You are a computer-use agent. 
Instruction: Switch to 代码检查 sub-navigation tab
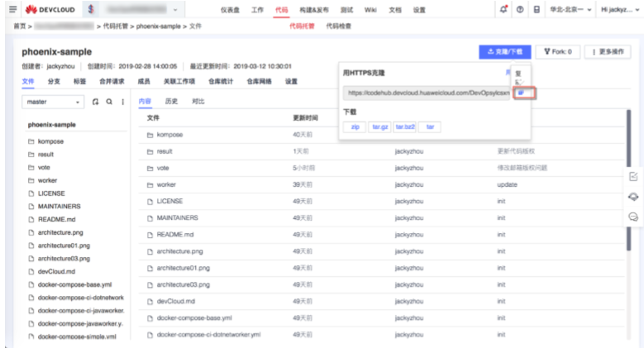pos(339,26)
